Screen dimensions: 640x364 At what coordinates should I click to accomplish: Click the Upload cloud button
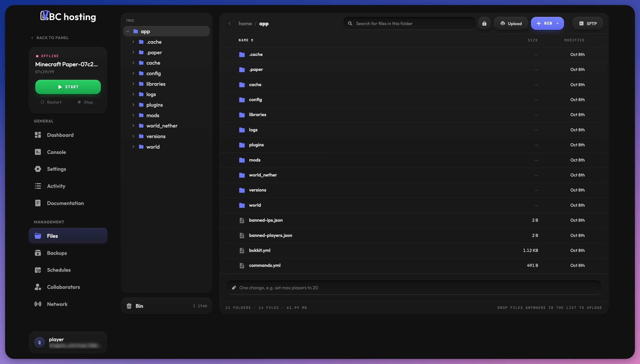511,23
